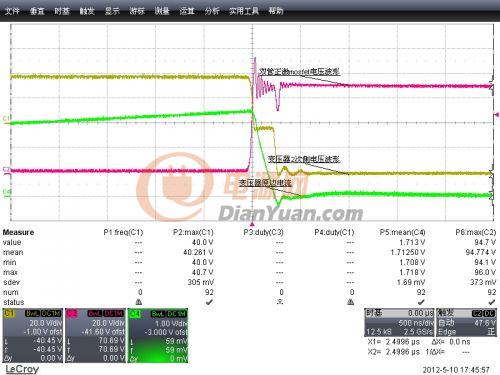Screen dimensions: 500x375
Task: Click the trigger position marker below grid
Action: (x=252, y=224)
